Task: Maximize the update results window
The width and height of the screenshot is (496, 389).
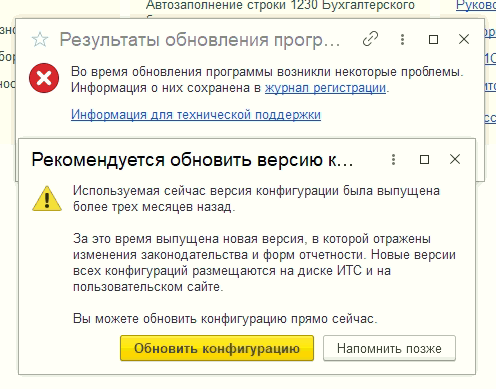Action: [x=433, y=39]
